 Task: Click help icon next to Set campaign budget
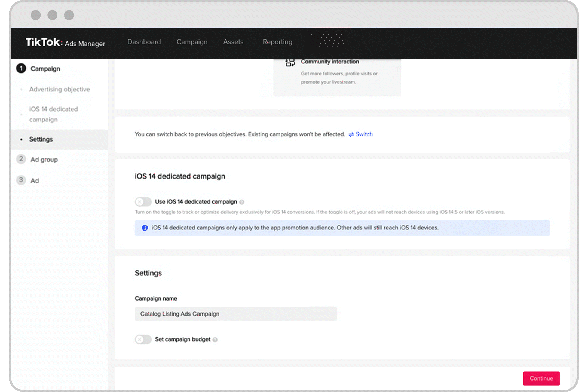(x=215, y=340)
